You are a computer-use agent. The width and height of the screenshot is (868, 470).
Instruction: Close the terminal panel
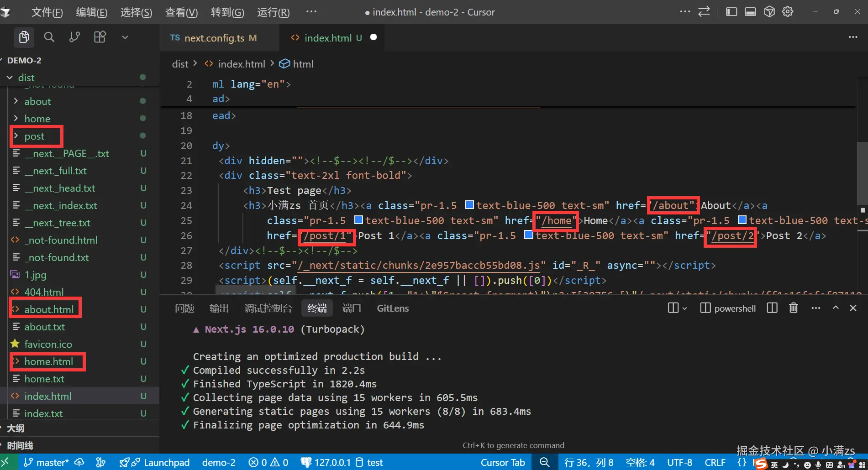[x=853, y=308]
